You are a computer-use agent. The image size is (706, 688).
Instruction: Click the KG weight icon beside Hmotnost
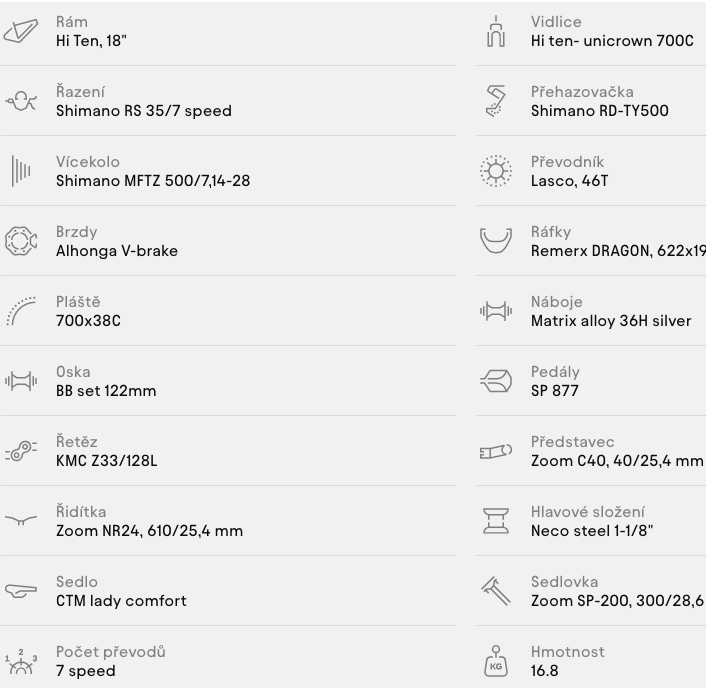(x=496, y=661)
